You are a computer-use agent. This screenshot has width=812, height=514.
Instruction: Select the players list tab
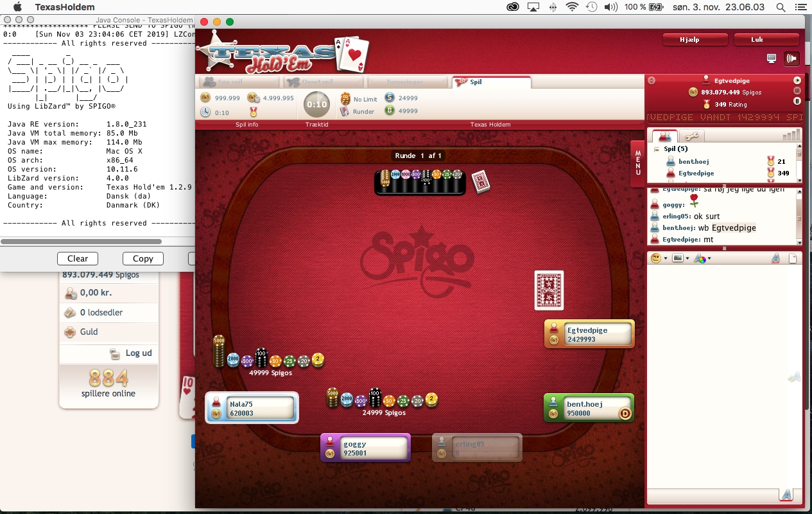(664, 136)
